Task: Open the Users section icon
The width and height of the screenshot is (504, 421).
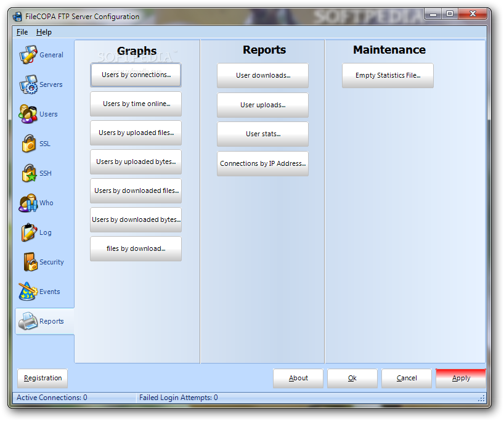Action: [x=28, y=114]
